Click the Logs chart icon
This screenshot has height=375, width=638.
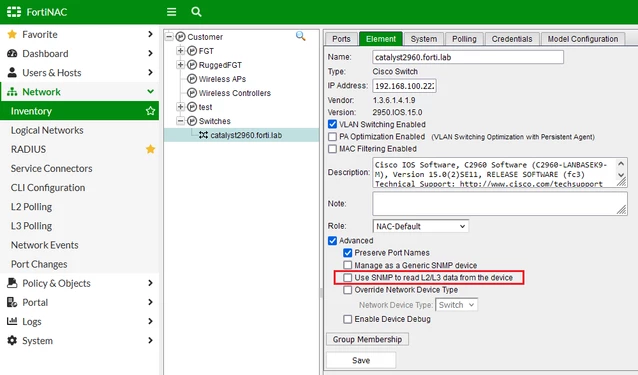pyautogui.click(x=12, y=321)
